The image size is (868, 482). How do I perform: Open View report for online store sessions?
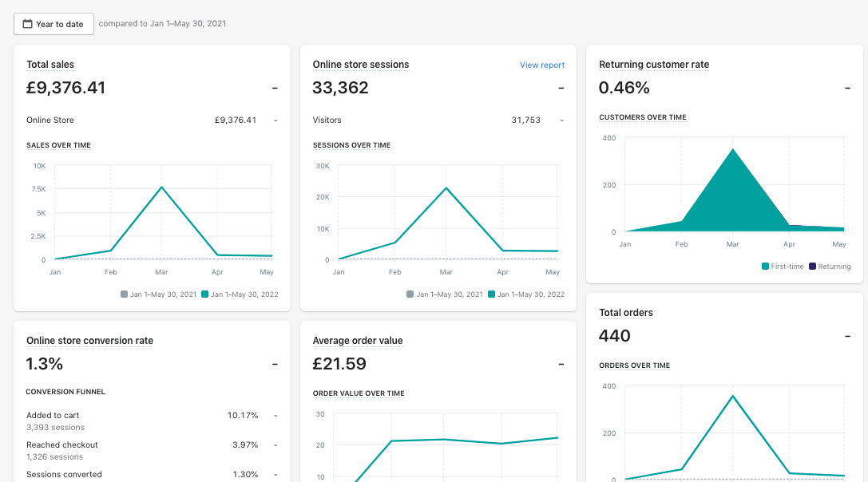pyautogui.click(x=541, y=65)
